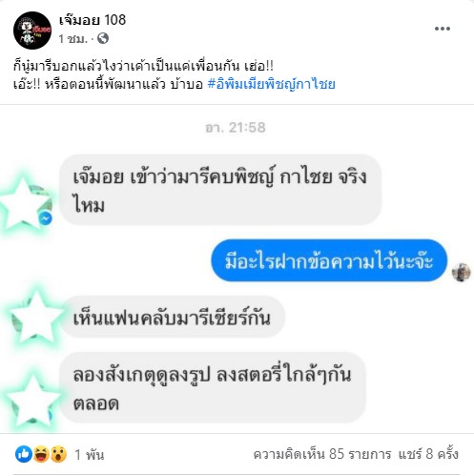
Task: Open the three-dot post options menu
Action: (443, 29)
